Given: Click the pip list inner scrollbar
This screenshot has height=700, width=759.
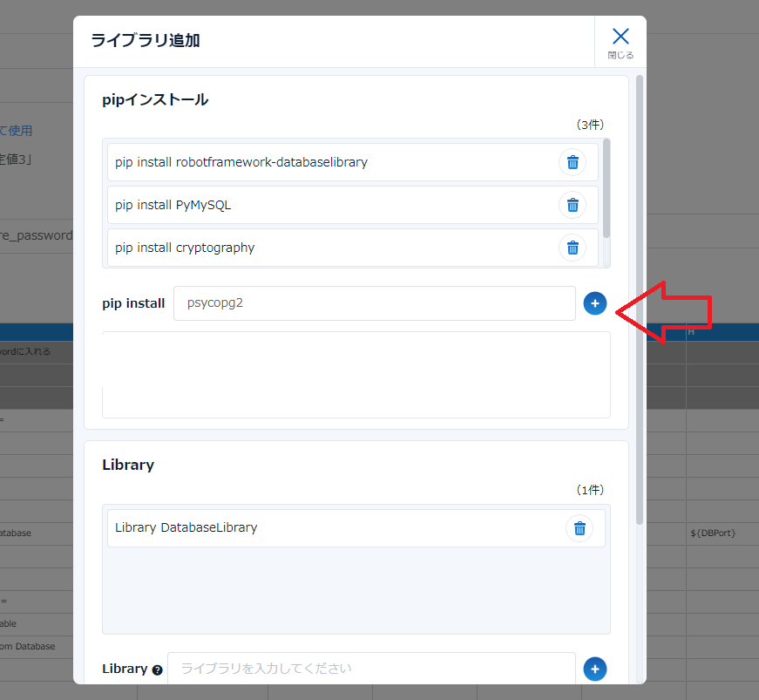Looking at the screenshot, I should 607,189.
